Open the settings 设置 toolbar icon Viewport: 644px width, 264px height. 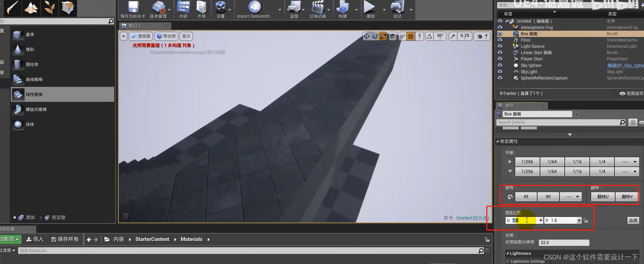coord(220,9)
